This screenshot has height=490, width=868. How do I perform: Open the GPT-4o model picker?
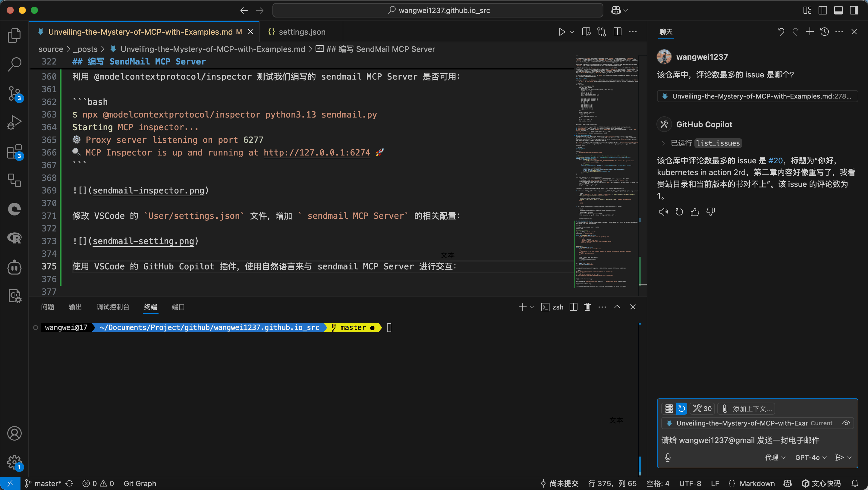[x=811, y=457]
